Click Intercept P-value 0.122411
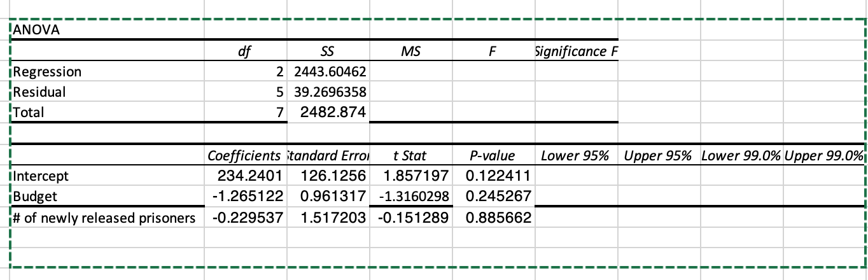The height and width of the screenshot is (280, 868). [494, 175]
